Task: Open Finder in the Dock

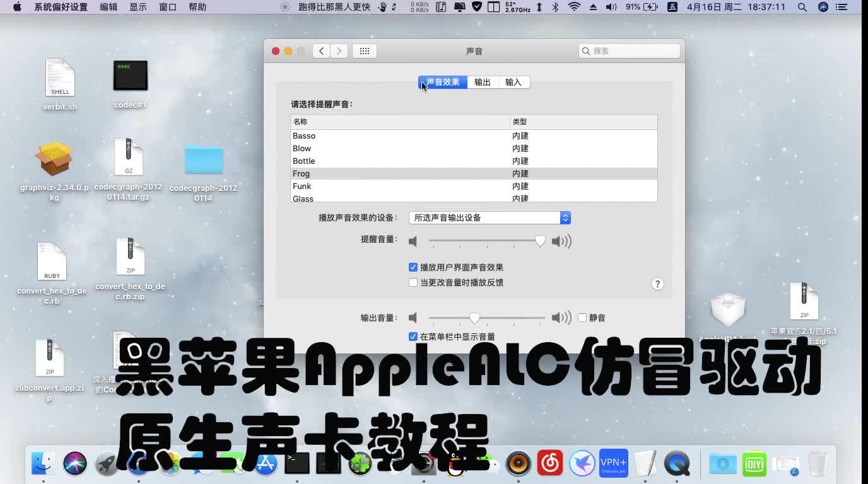Action: (43, 464)
